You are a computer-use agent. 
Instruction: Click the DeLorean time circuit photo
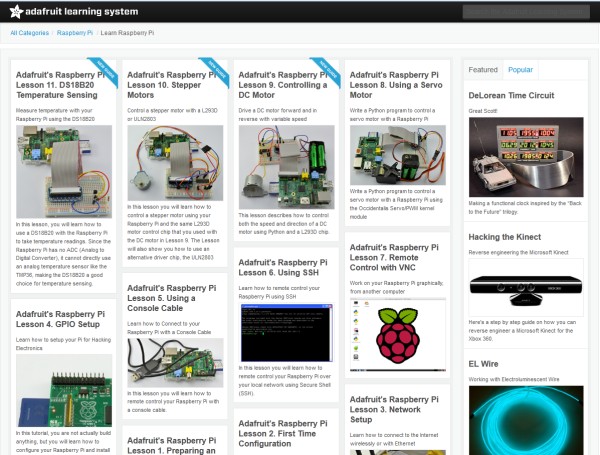click(526, 157)
